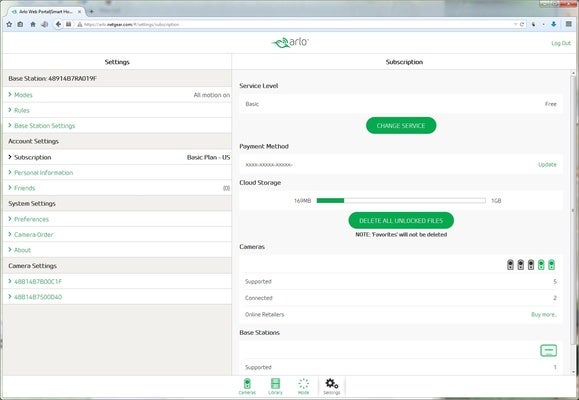Click the cloud storage usage bar
This screenshot has width=579, height=400.
coord(401,201)
